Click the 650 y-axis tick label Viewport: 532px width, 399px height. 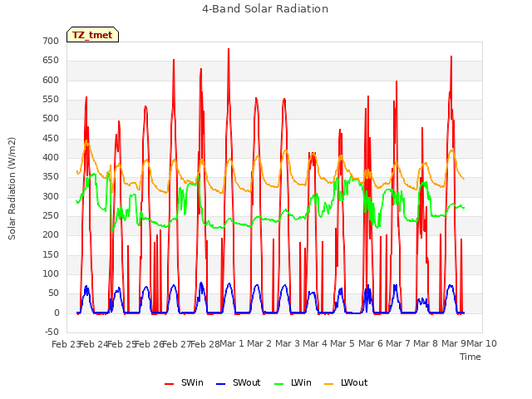point(51,61)
